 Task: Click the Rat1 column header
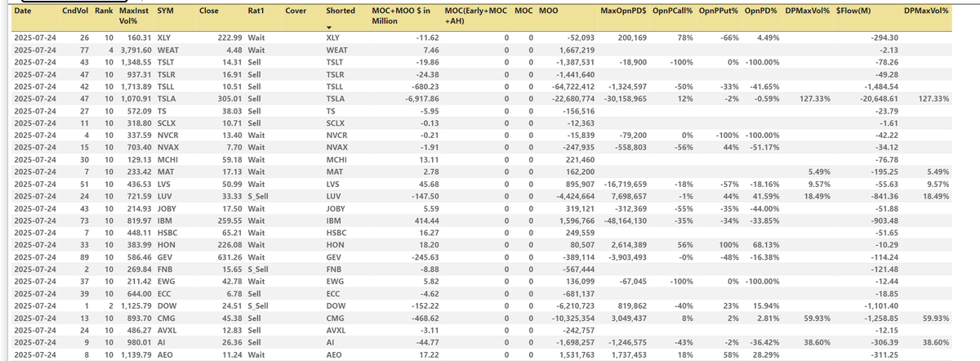point(256,11)
